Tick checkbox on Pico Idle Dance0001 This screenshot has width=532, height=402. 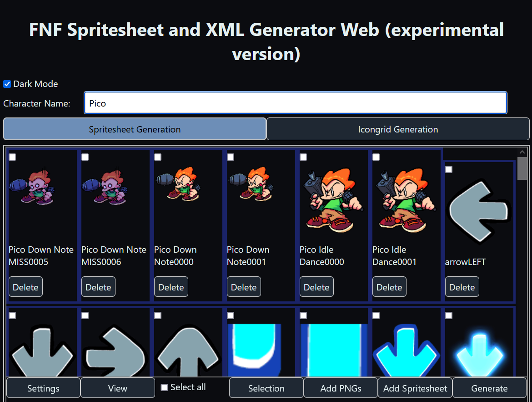tap(376, 157)
